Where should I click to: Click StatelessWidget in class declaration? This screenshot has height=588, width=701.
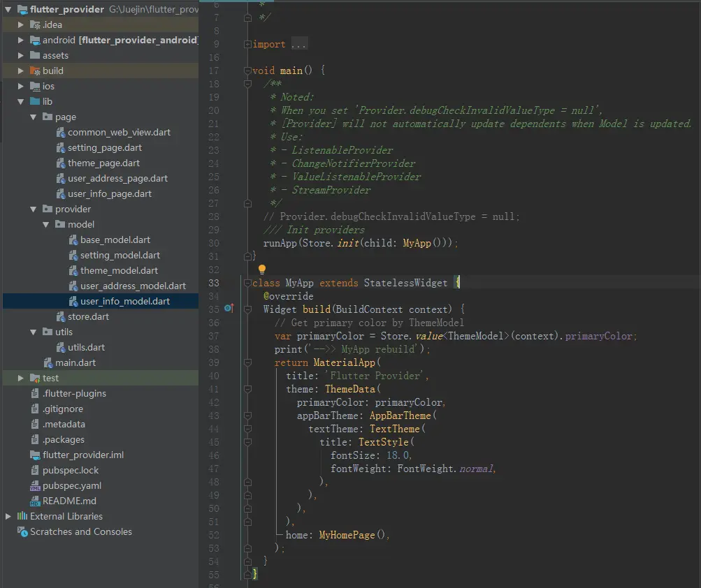pyautogui.click(x=405, y=283)
